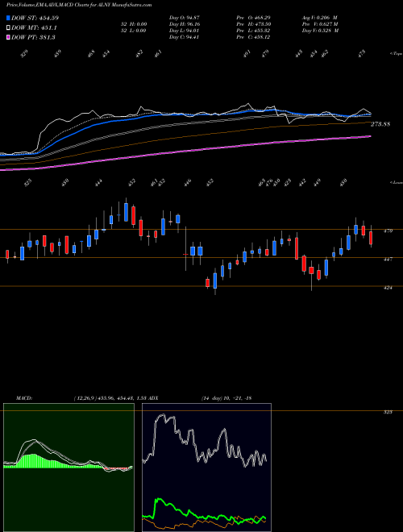
Task: Select the 'DOW PT: 381.3' legend text
Action: pyautogui.click(x=33, y=37)
